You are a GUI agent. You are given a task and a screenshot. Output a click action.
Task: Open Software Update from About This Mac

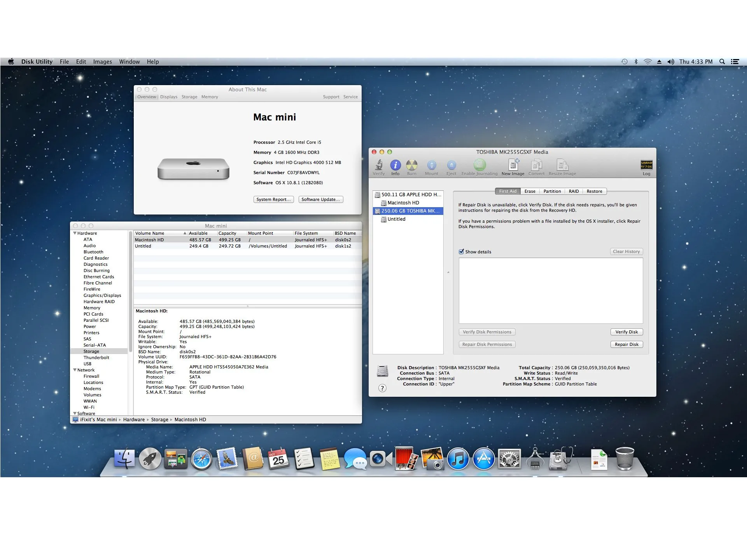pos(320,199)
